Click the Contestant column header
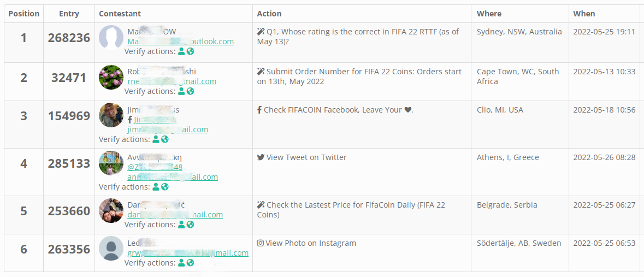The height and width of the screenshot is (277, 644). click(120, 14)
